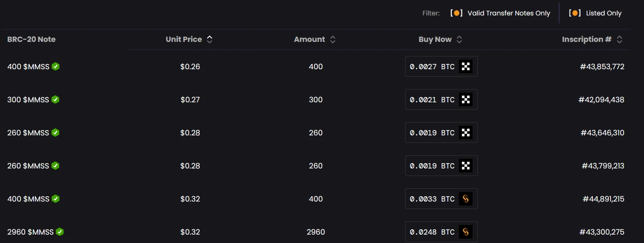Open inscription #43,799,213 link
Viewport: 644px width, 243px height.
click(x=603, y=166)
